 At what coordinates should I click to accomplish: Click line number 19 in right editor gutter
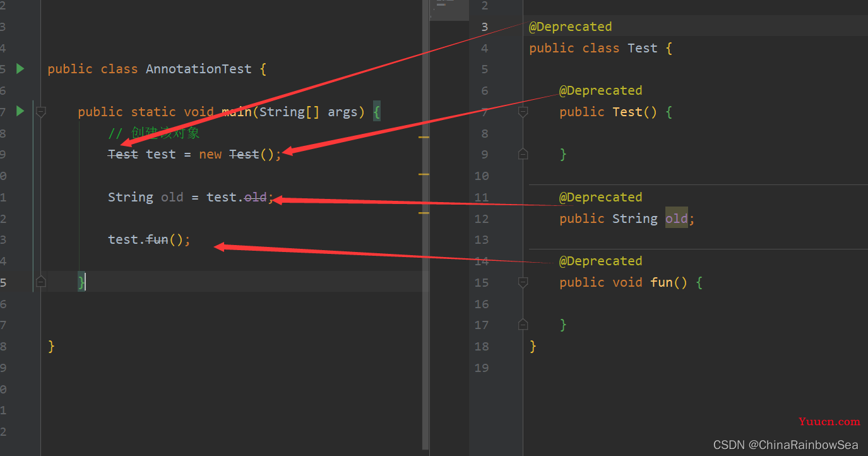pos(482,368)
